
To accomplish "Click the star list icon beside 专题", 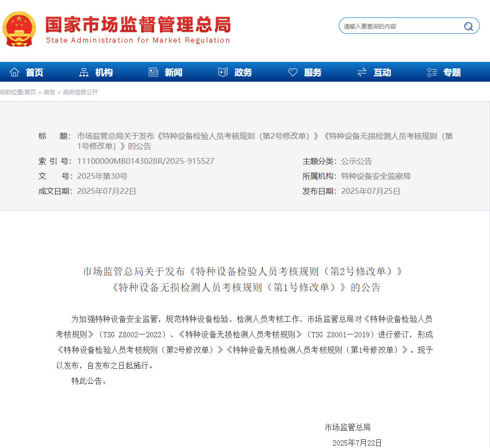I will pyautogui.click(x=432, y=72).
